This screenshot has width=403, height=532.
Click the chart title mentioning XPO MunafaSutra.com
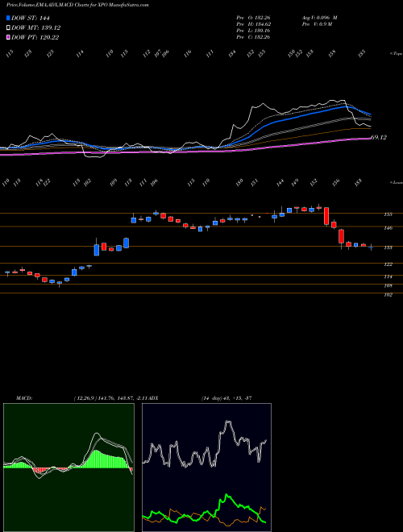point(77,5)
